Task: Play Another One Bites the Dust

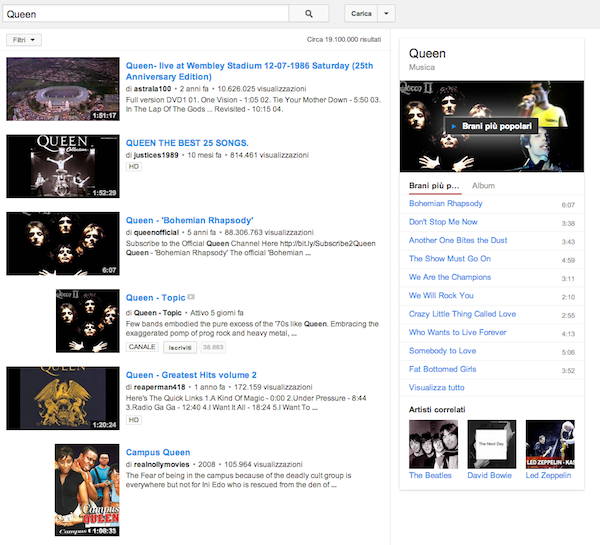Action: point(458,240)
